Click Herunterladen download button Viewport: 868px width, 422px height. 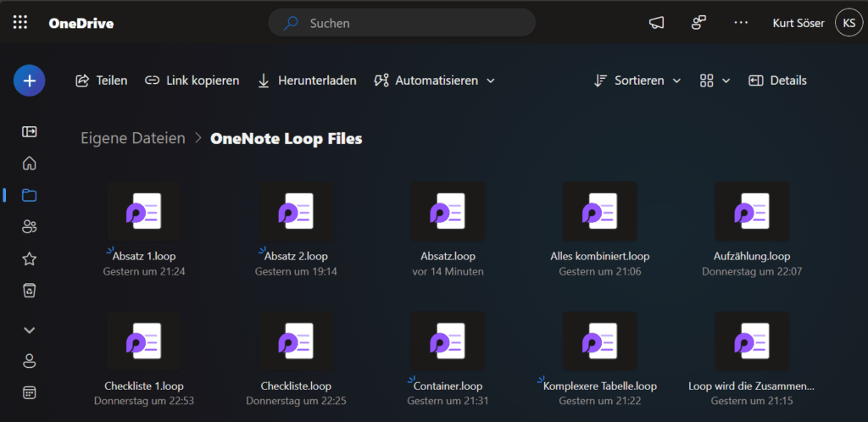(x=307, y=81)
